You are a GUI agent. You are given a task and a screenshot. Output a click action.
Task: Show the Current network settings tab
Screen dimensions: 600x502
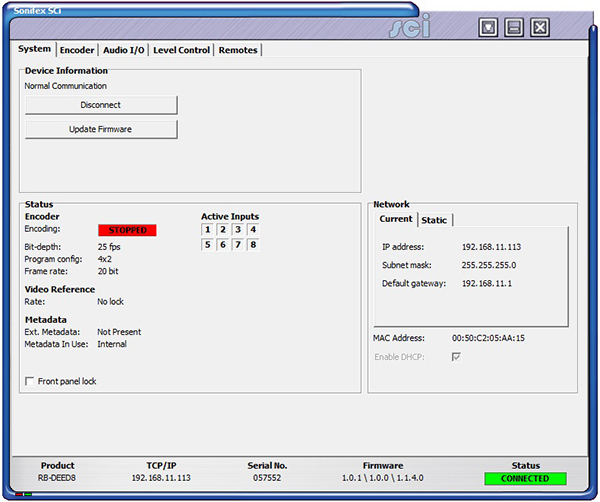396,219
